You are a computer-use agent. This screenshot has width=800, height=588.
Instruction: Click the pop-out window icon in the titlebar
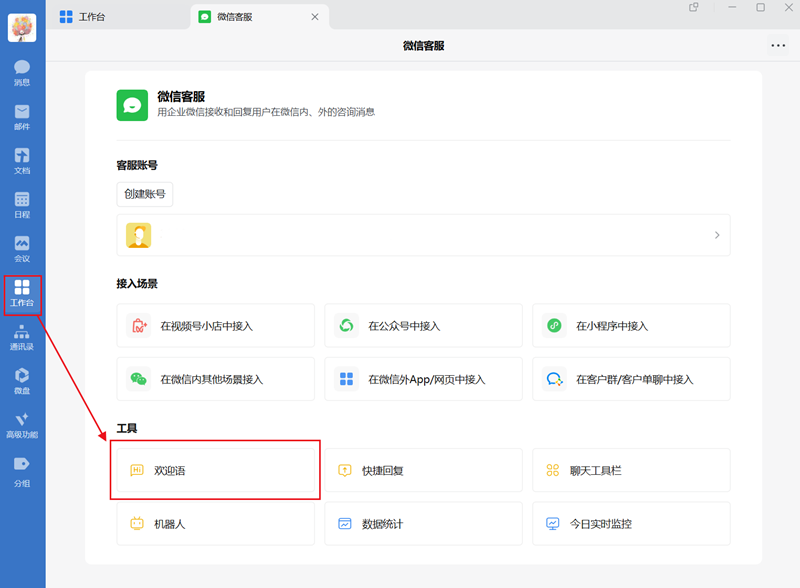pos(694,8)
